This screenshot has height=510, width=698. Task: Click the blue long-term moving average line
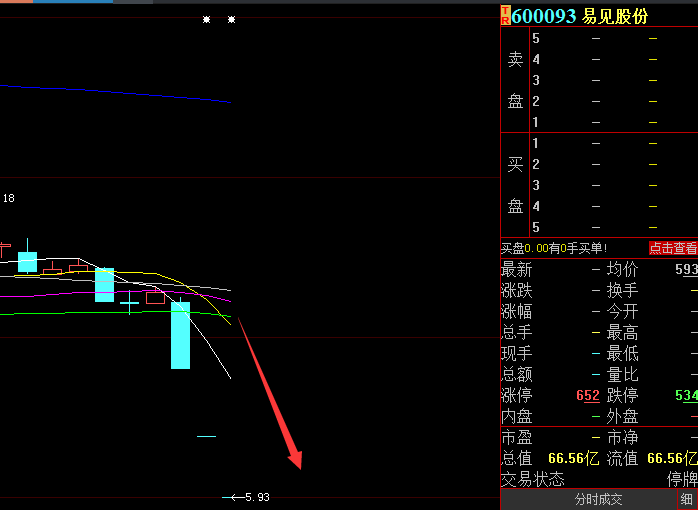[116, 92]
